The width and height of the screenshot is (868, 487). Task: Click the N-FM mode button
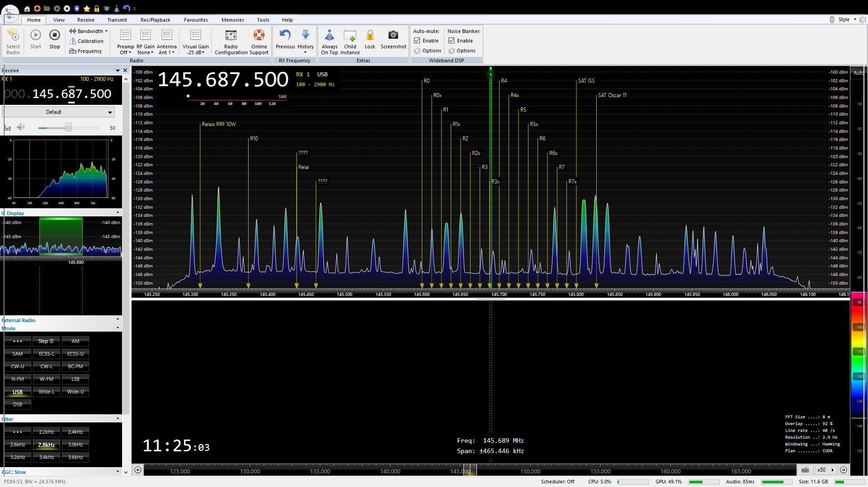click(x=18, y=379)
